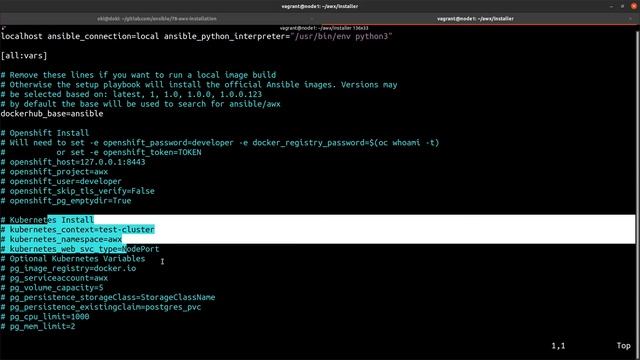
Task: Click the openshift_host=127.0.0.1:8443 line
Action: coord(73,162)
